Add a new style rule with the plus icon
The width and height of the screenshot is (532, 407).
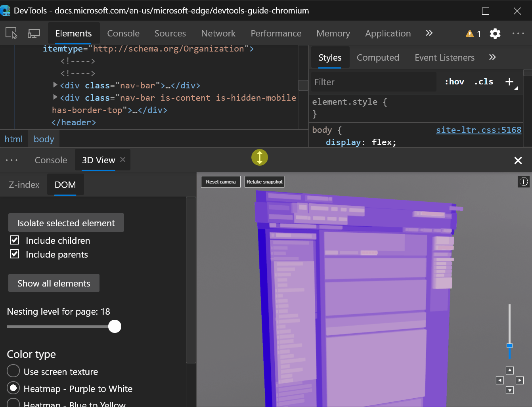(x=509, y=82)
